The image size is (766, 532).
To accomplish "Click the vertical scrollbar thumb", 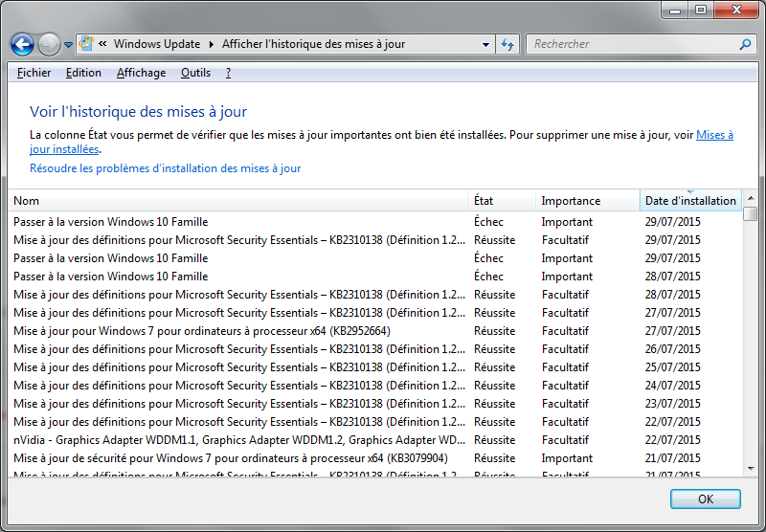I will click(x=751, y=213).
